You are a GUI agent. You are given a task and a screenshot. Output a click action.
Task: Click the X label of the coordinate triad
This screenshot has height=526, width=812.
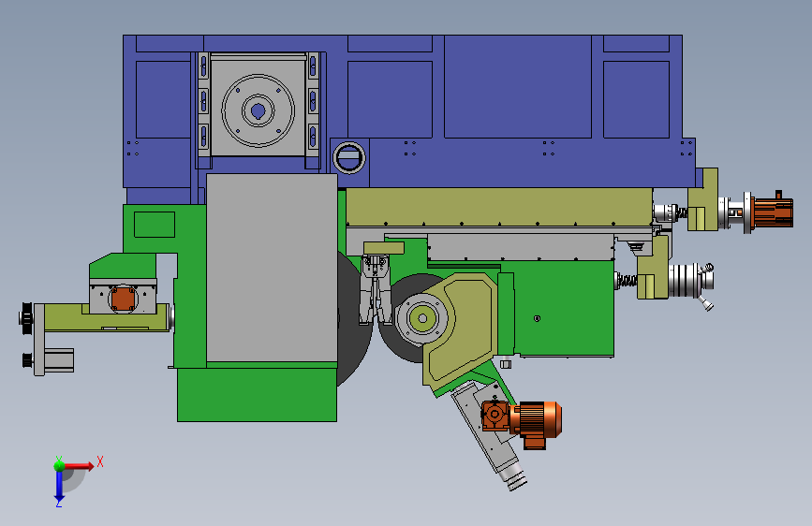coord(100,461)
